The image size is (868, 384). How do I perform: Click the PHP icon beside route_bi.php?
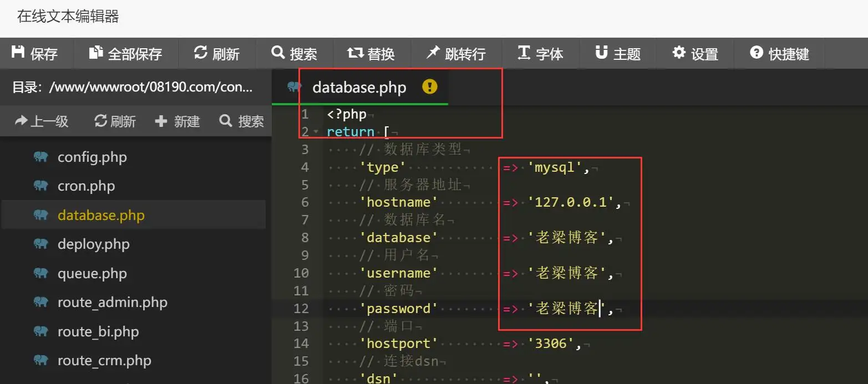point(40,331)
